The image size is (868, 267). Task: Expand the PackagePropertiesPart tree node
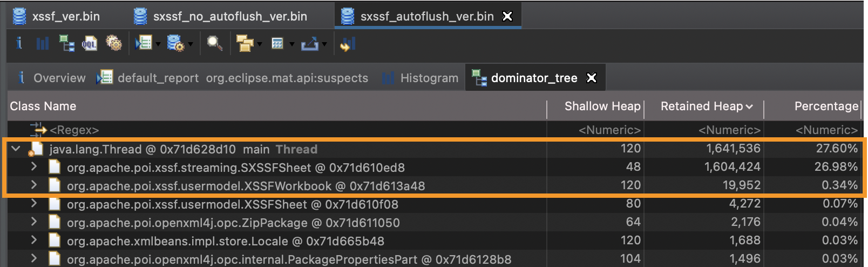coord(34,258)
